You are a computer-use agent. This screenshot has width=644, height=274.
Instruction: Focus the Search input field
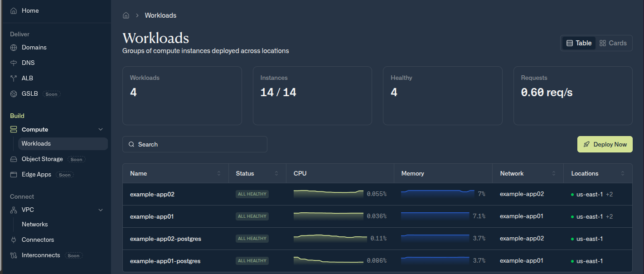coord(195,144)
